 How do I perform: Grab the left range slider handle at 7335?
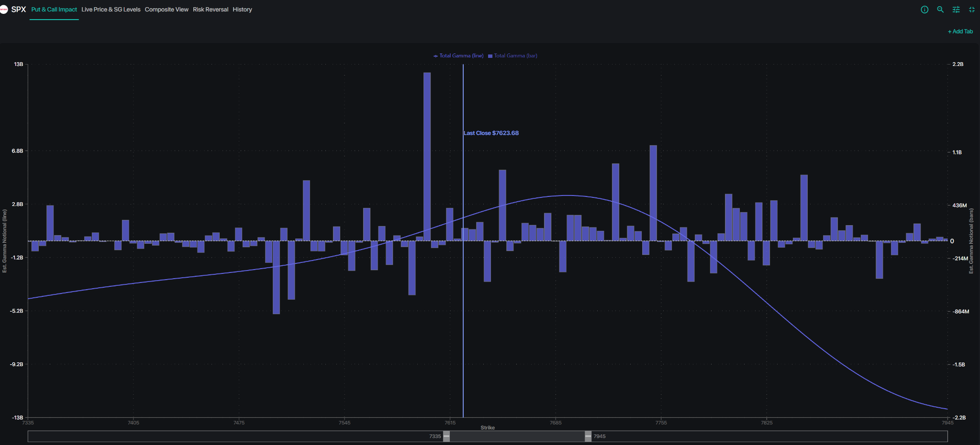(446, 436)
